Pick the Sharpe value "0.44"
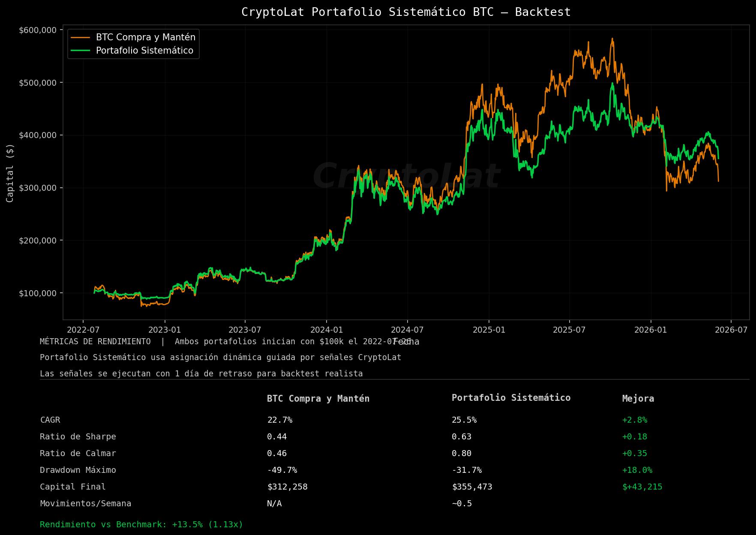Image resolution: width=756 pixels, height=535 pixels. coord(277,437)
